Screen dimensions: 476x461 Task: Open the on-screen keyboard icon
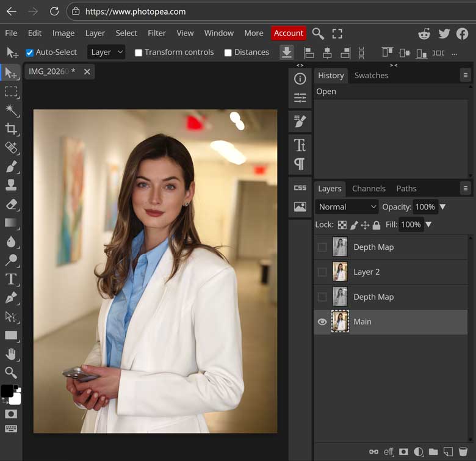11,429
